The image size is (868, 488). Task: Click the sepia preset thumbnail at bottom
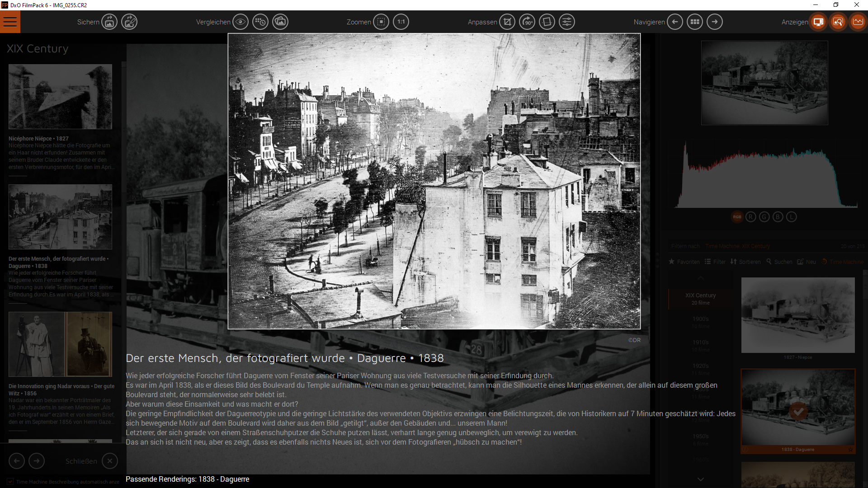[798, 475]
